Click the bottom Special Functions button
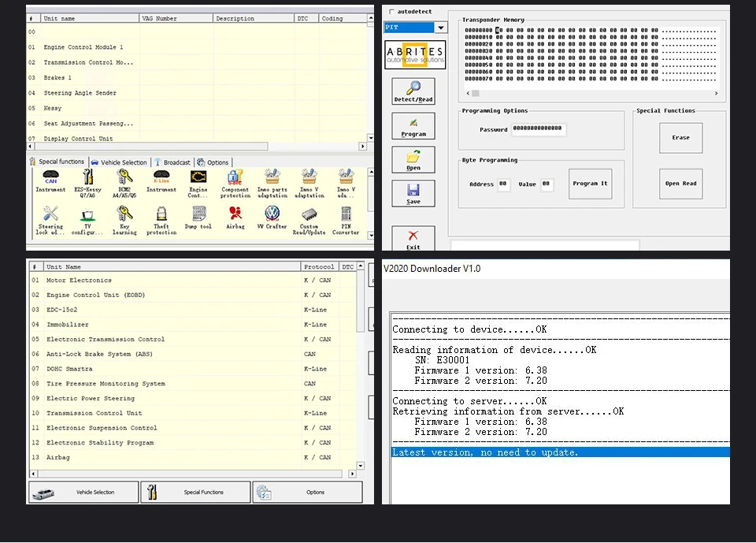Image resolution: width=756 pixels, height=543 pixels. [x=196, y=493]
